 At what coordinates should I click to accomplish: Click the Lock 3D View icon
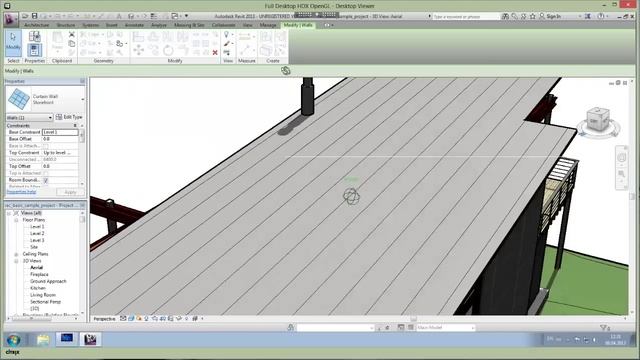click(x=171, y=318)
